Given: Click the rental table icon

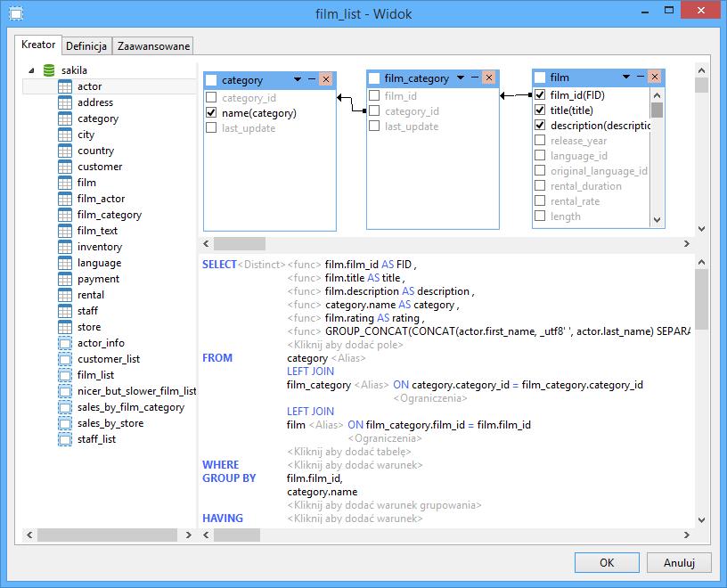Looking at the screenshot, I should [x=65, y=295].
